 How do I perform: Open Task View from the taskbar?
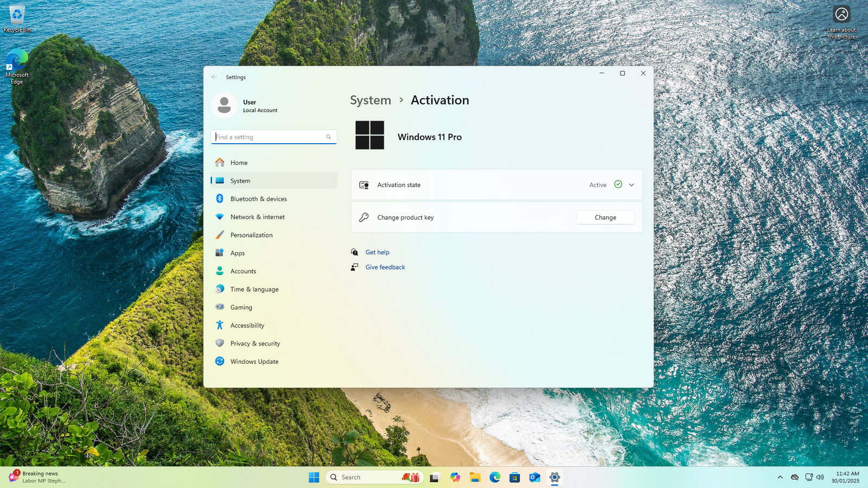pos(435,477)
